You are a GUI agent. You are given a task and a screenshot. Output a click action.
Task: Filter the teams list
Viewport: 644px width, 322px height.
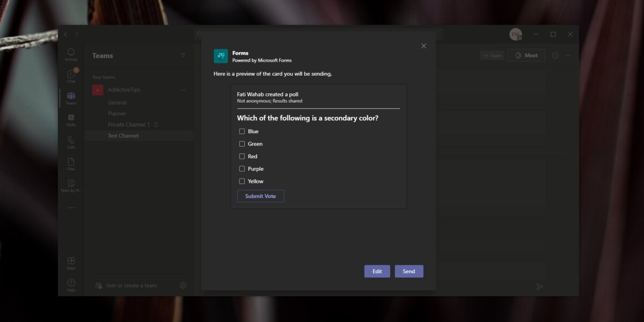tap(183, 55)
